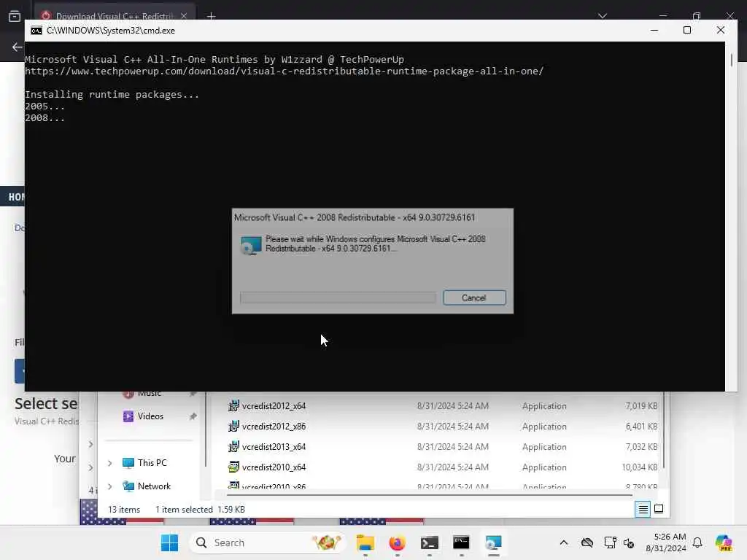The width and height of the screenshot is (747, 560).
Task: Open Terminal app from taskbar
Action: [429, 542]
